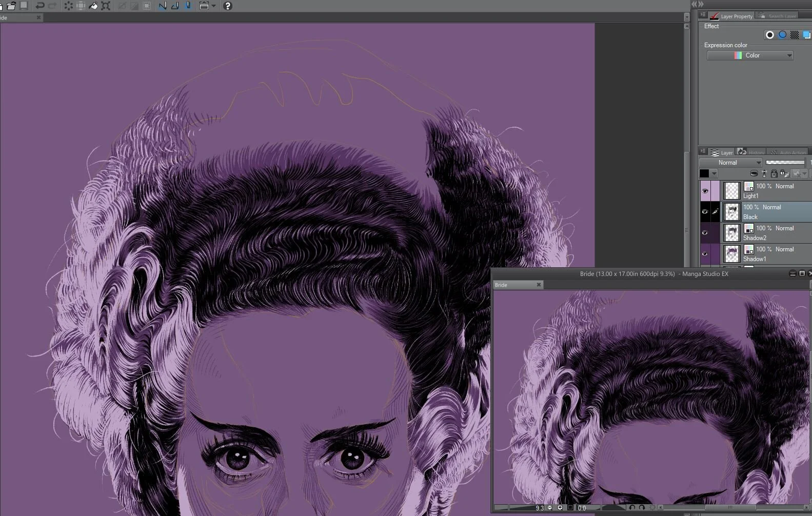This screenshot has width=812, height=516.
Task: Switch to the Layer Property tab
Action: 731,16
